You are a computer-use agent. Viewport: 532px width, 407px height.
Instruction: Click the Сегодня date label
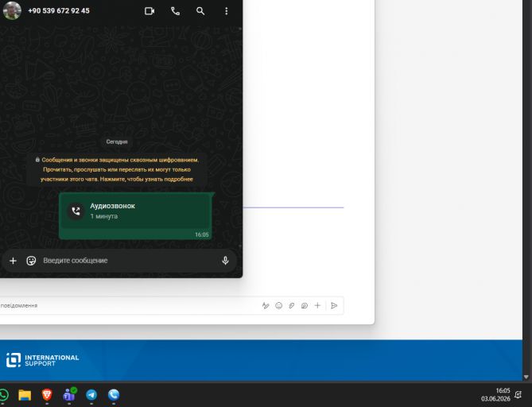click(117, 141)
